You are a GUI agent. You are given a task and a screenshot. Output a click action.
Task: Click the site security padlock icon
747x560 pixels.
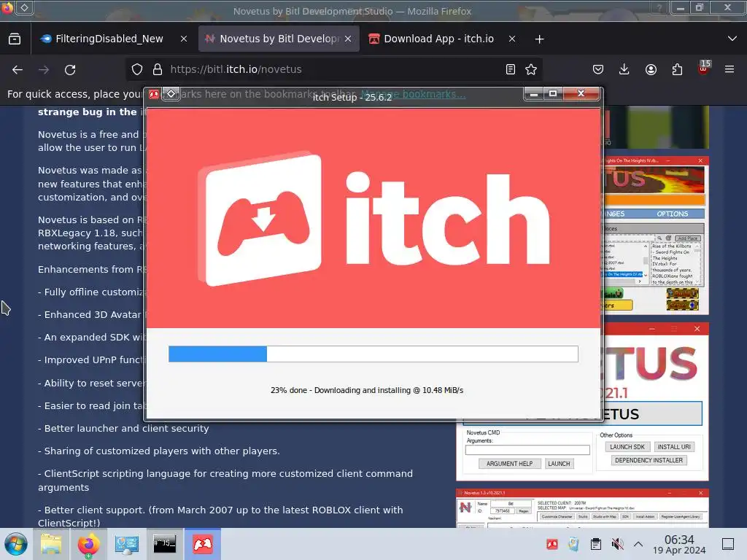pos(158,69)
